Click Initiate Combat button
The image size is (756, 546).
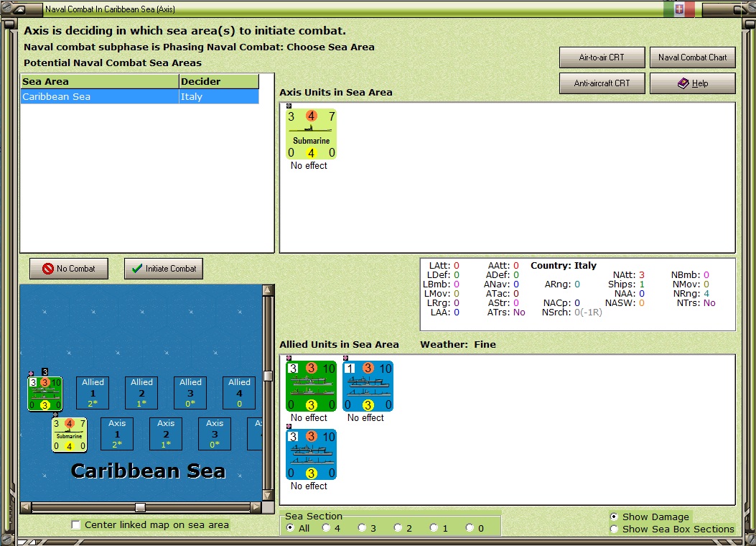click(164, 269)
